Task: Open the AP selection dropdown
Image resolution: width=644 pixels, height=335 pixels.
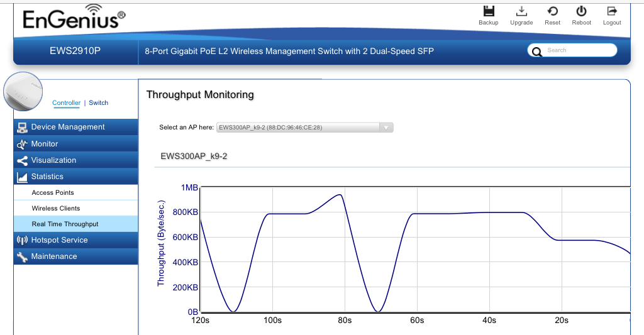Action: click(305, 127)
